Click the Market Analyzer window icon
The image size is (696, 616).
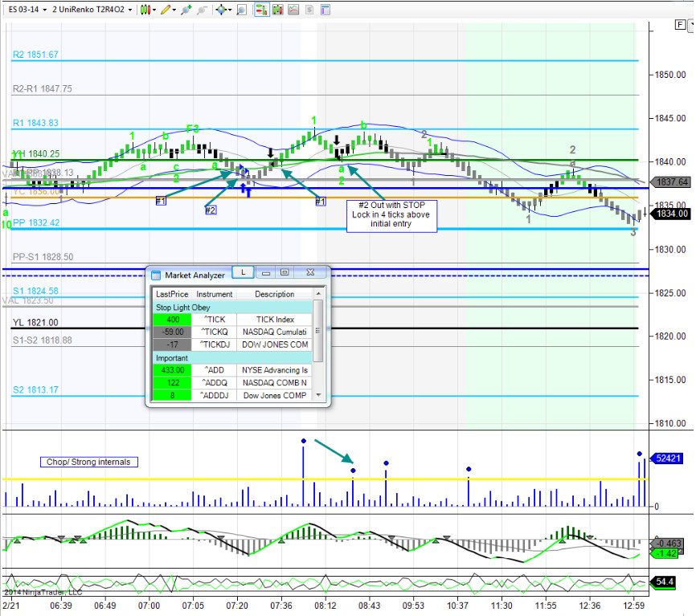(156, 275)
